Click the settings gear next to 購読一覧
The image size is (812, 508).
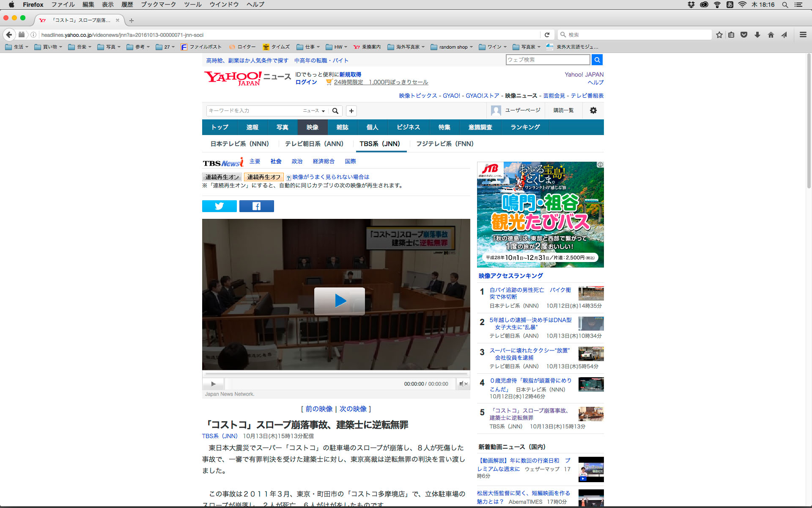point(593,110)
